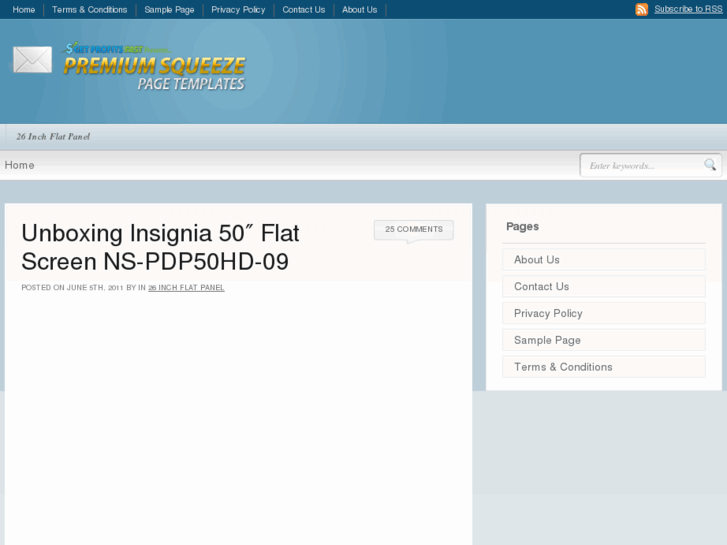The image size is (727, 545).
Task: Open Contact Us in Pages sidebar
Action: click(604, 287)
